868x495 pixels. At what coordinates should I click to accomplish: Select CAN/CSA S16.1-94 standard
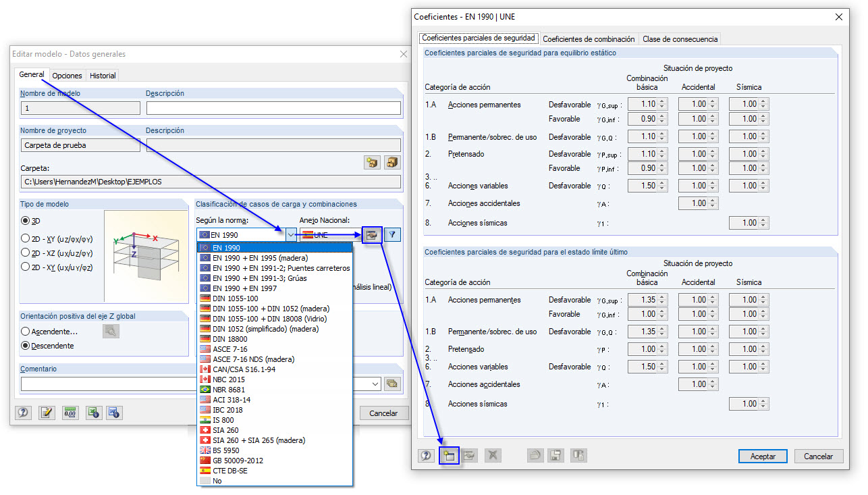click(x=275, y=369)
